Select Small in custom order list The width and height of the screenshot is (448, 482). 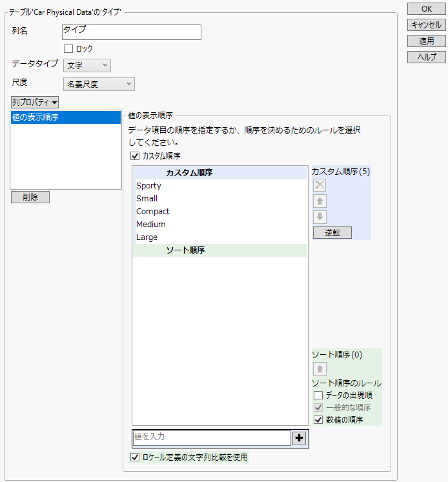pyautogui.click(x=220, y=199)
